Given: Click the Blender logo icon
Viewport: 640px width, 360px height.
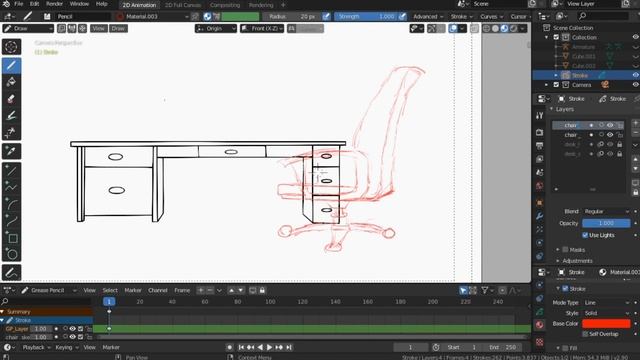Looking at the screenshot, I should click(7, 4).
